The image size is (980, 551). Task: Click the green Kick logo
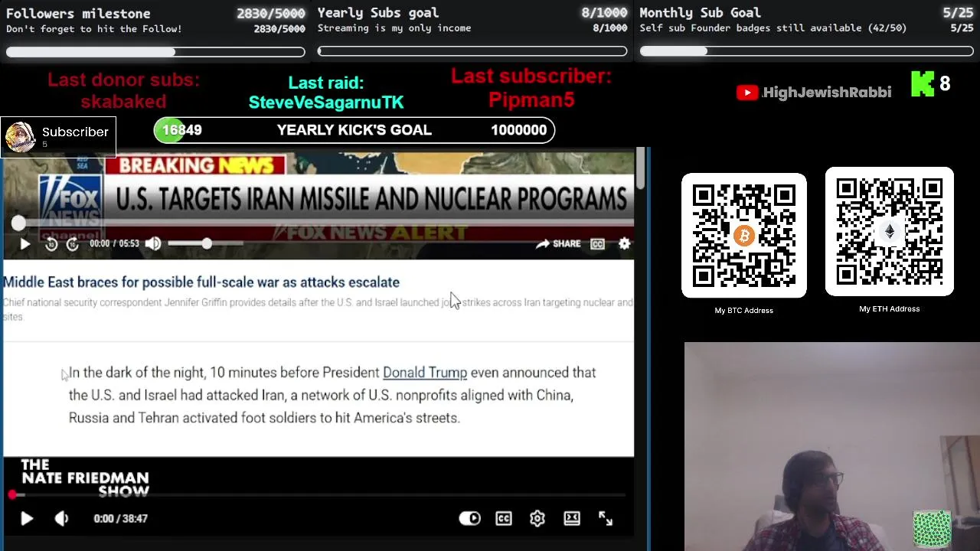(923, 84)
